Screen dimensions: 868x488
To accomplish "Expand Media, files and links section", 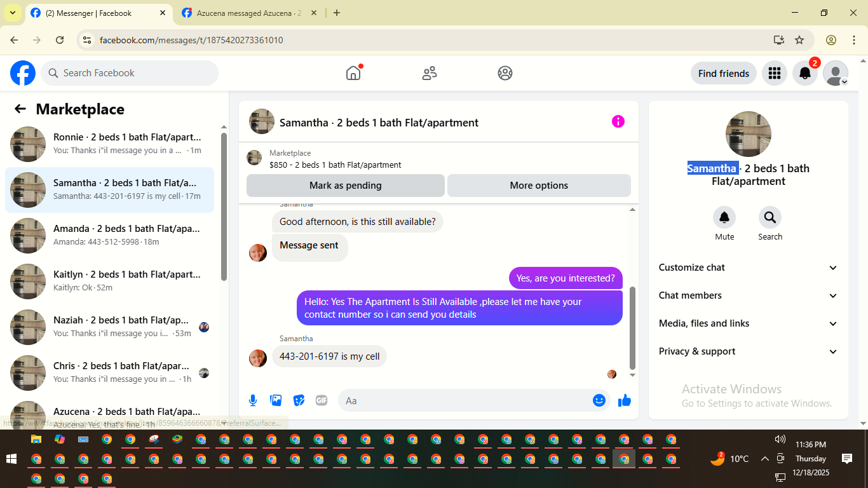I will point(749,323).
